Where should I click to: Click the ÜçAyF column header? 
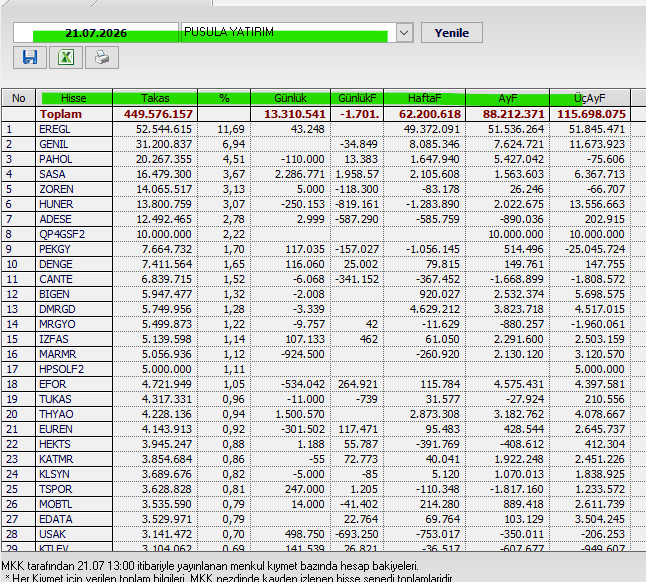point(590,98)
